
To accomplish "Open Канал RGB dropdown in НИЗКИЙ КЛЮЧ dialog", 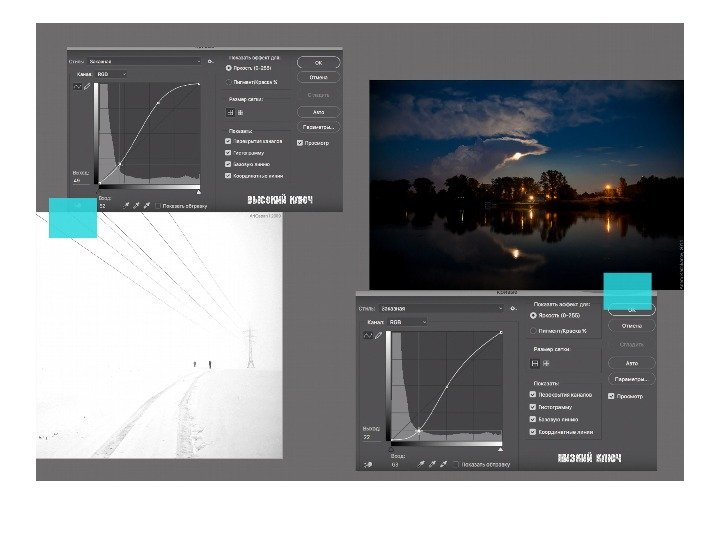I will tap(407, 322).
